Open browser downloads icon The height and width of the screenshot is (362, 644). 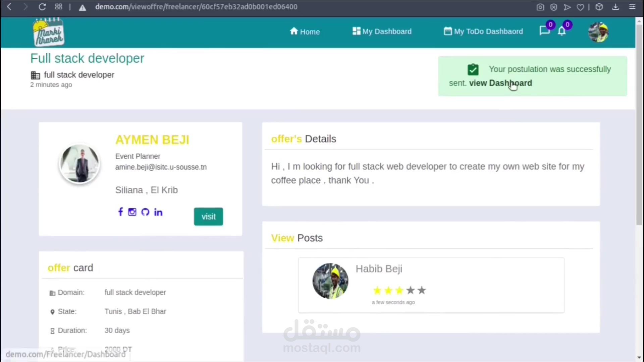click(x=615, y=7)
